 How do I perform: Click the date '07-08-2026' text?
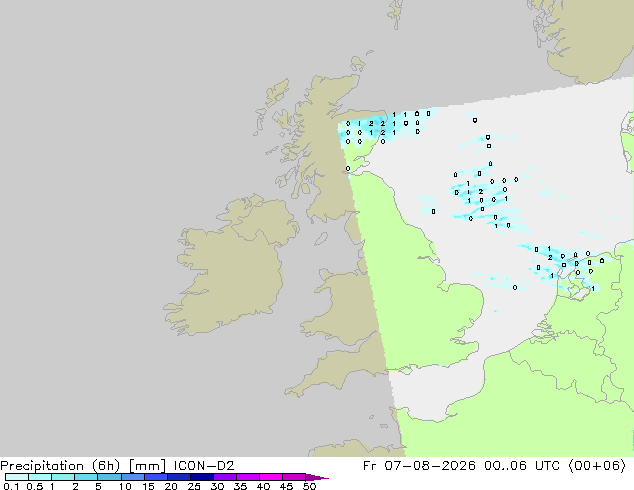(430, 466)
